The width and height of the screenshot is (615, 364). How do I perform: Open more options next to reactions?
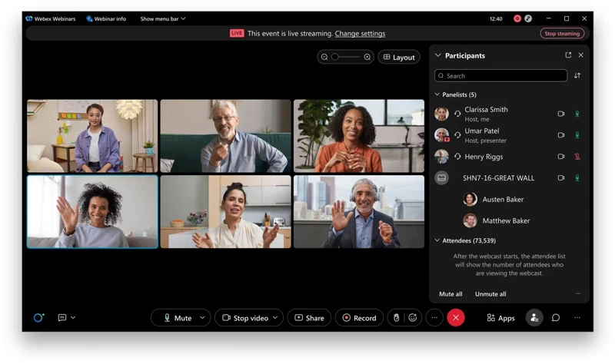(434, 318)
